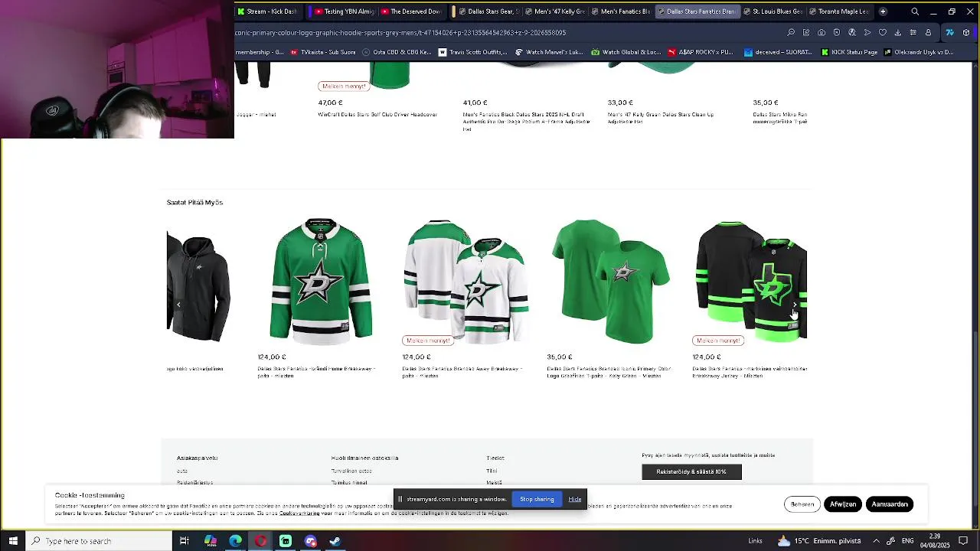This screenshot has width=980, height=551.
Task: Open Men's Fanatics Black 2025 NHL Draft hat link
Action: [x=526, y=122]
